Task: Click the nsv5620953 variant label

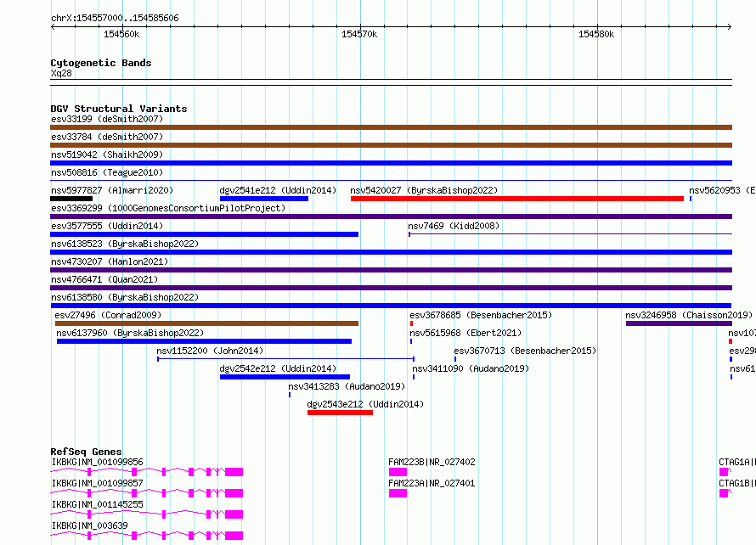Action: coord(722,190)
